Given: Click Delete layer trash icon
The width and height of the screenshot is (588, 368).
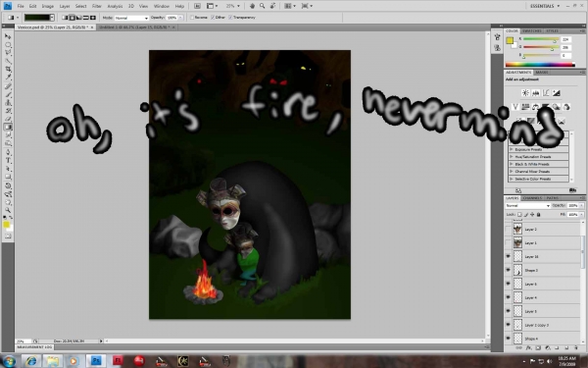Looking at the screenshot, I should [x=575, y=347].
